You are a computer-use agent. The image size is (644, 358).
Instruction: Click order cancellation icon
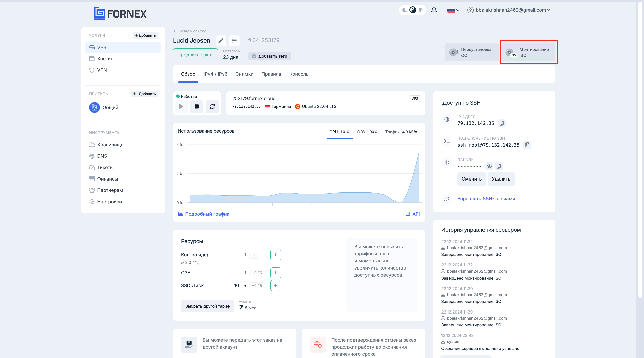point(318,344)
